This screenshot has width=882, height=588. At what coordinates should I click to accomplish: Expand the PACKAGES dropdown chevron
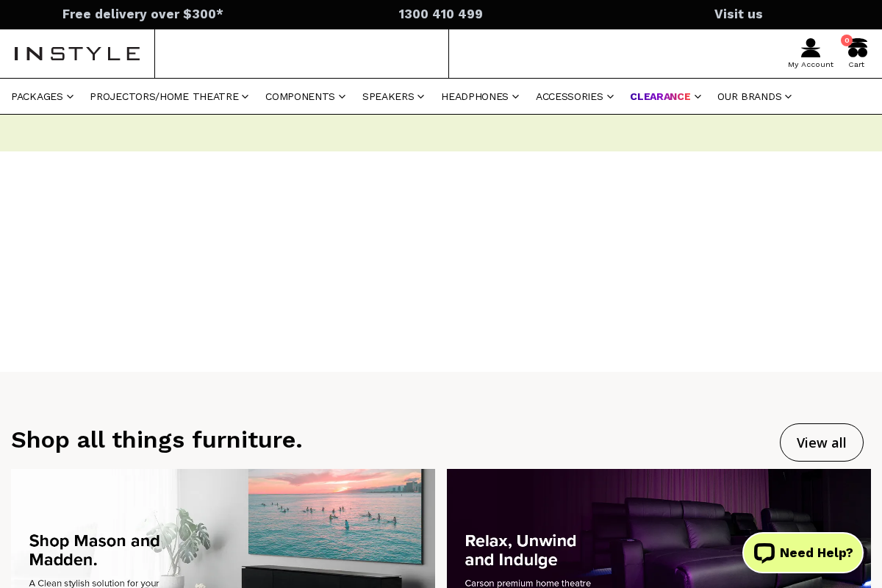pyautogui.click(x=71, y=96)
